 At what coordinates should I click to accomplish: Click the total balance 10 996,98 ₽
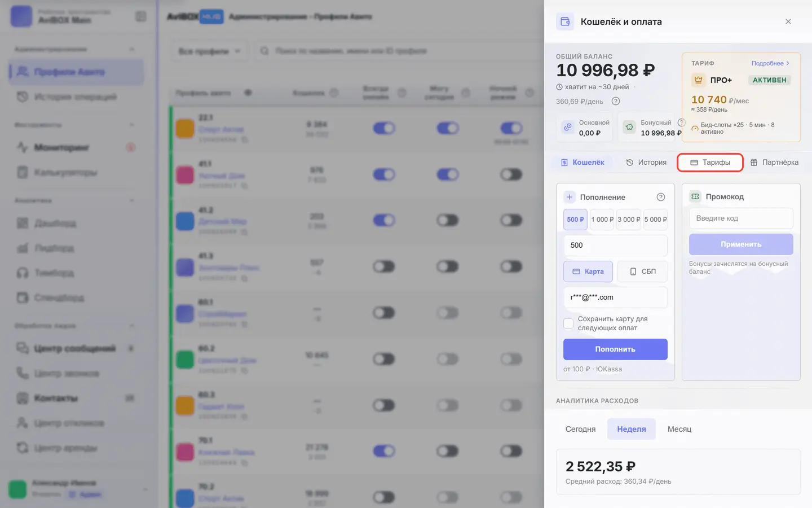605,71
